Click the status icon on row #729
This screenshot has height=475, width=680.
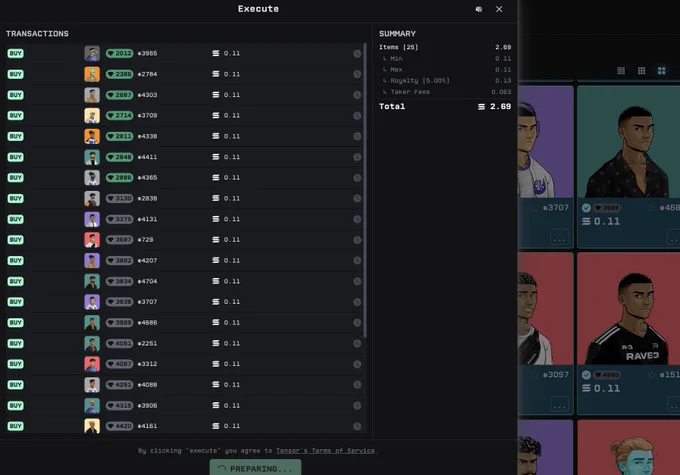[357, 239]
